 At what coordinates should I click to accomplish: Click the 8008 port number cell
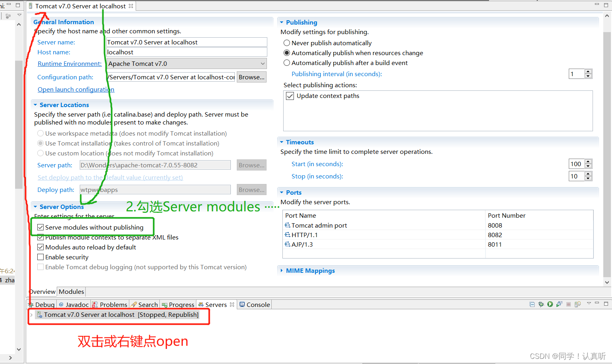pos(539,225)
